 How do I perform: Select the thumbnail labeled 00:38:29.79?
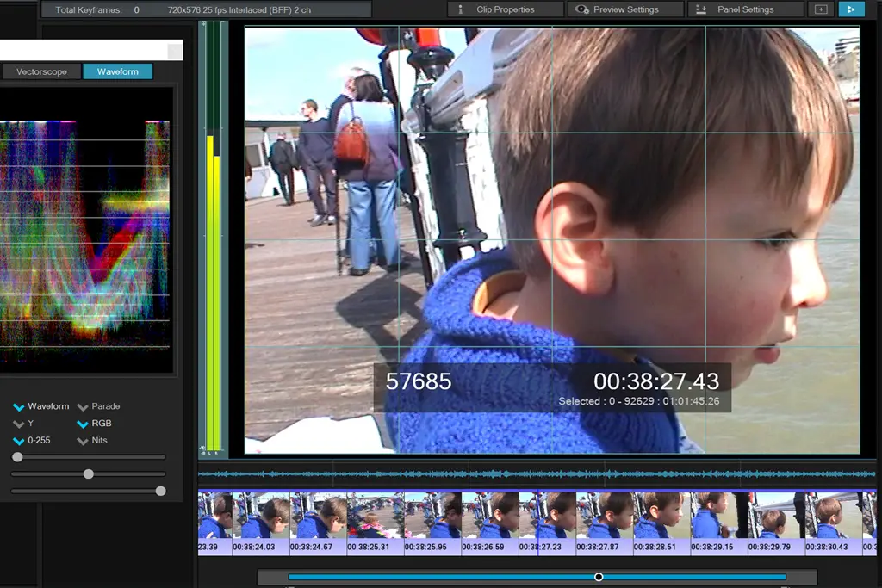[777, 523]
